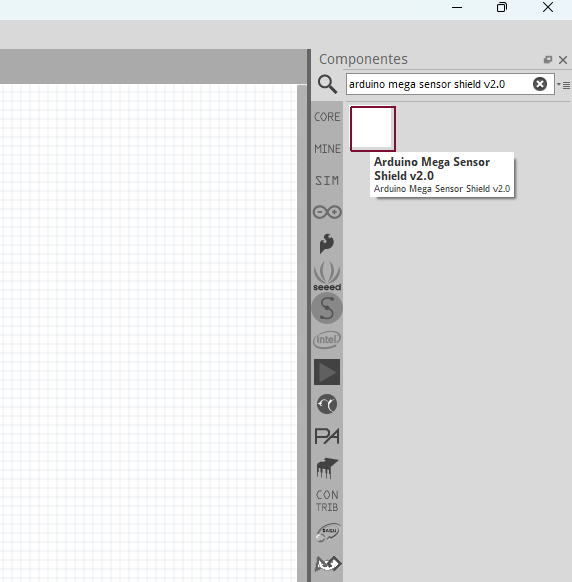Image resolution: width=572 pixels, height=582 pixels.
Task: Select the oval logo bin below CONTRIB
Action: (327, 533)
